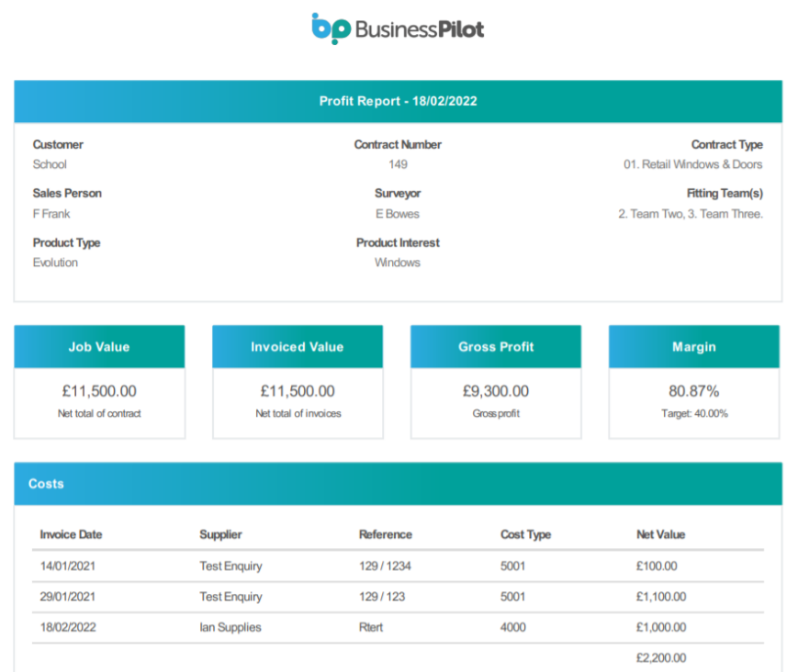This screenshot has width=798, height=672.
Task: Click the Reference column header
Action: 386,534
